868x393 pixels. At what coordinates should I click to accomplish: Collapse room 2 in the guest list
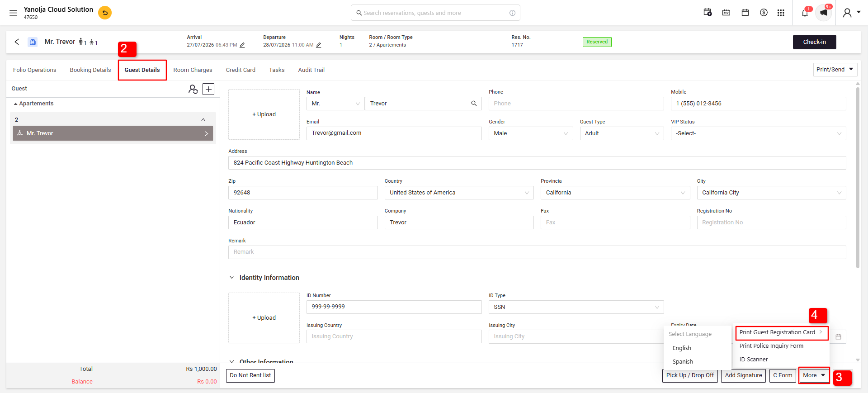click(203, 120)
